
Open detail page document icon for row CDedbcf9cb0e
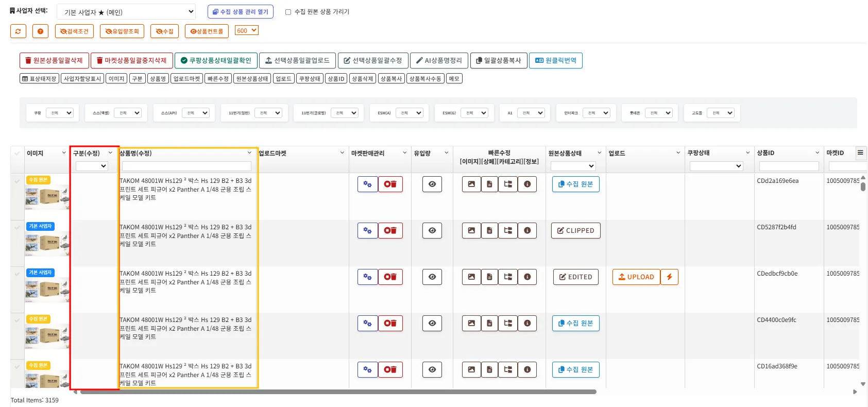point(489,277)
